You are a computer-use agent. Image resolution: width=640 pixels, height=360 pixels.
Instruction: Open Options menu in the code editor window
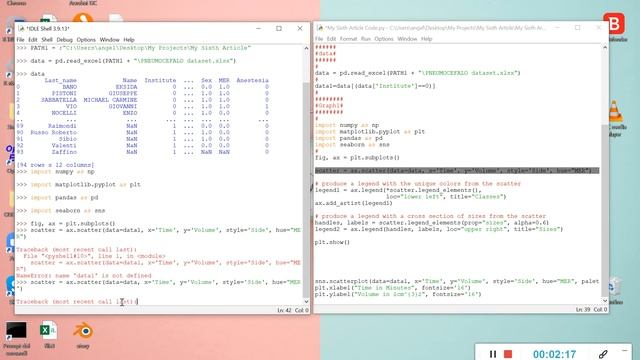point(384,39)
